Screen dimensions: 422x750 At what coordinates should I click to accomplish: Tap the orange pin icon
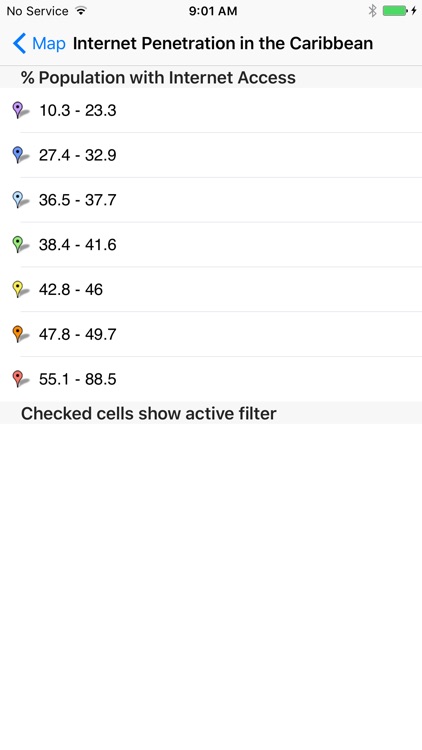click(20, 334)
